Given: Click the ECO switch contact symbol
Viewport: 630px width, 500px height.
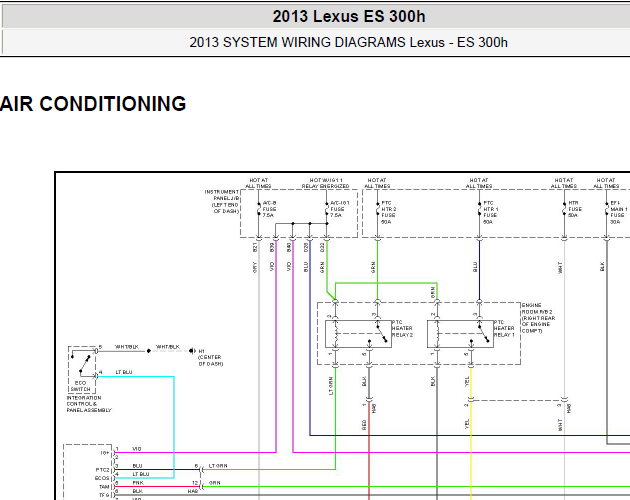Looking at the screenshot, I should (x=82, y=364).
